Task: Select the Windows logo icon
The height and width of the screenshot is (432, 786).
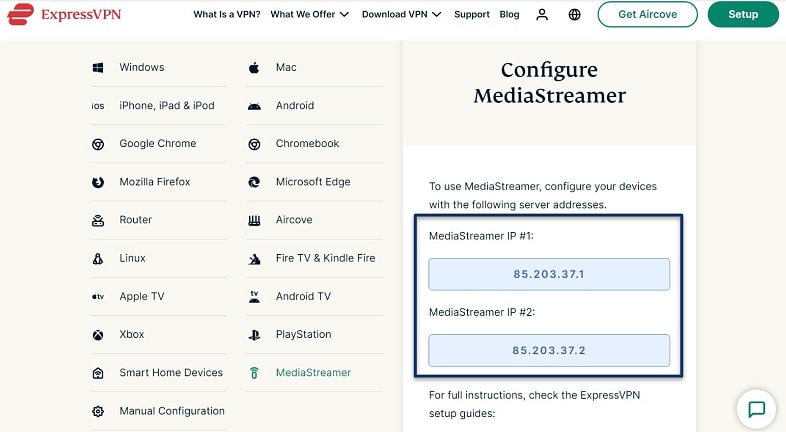Action: [x=98, y=68]
